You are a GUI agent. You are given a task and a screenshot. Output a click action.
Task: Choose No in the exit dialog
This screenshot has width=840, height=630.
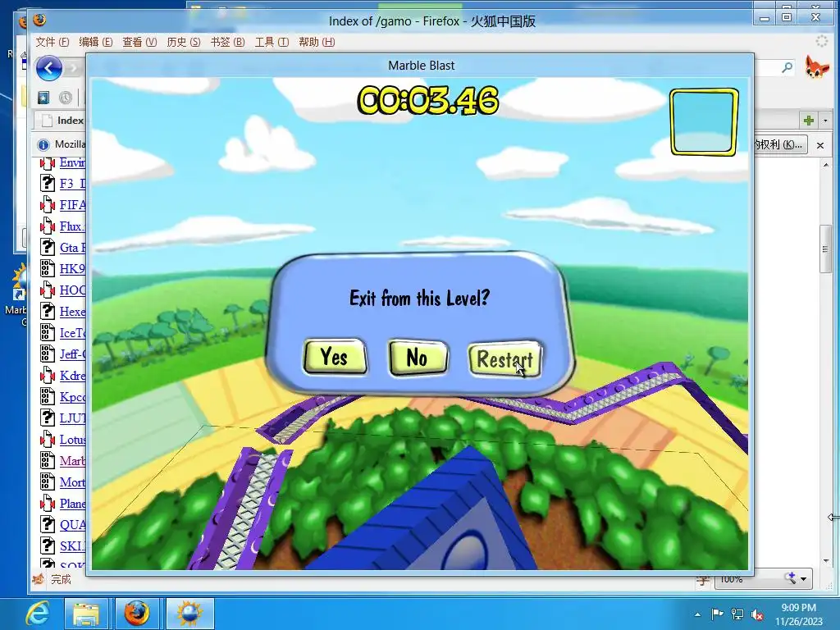(418, 357)
